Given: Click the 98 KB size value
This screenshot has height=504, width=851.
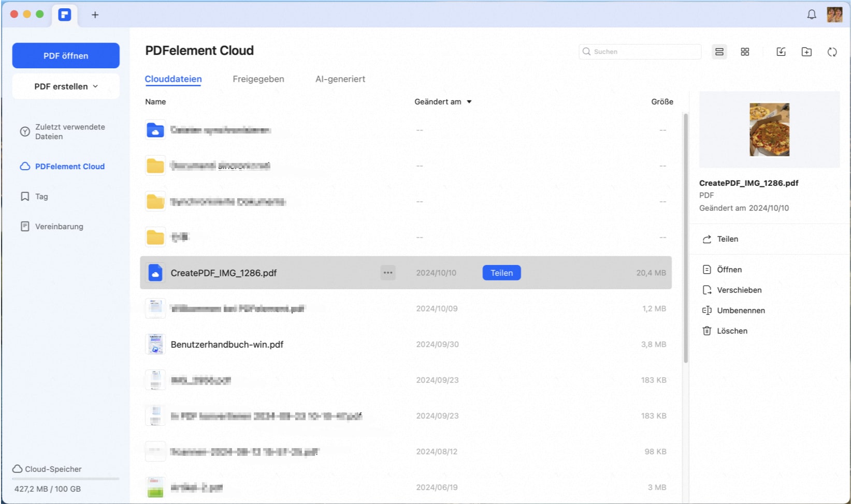Looking at the screenshot, I should [655, 452].
